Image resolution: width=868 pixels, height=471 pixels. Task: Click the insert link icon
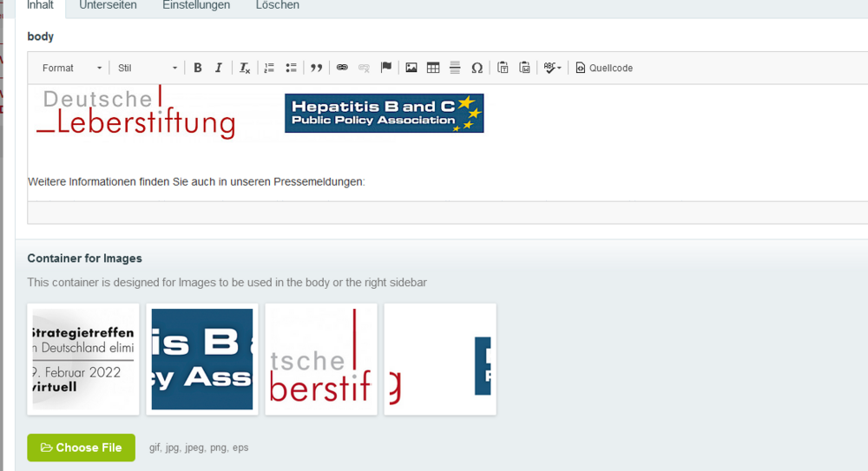pyautogui.click(x=342, y=68)
